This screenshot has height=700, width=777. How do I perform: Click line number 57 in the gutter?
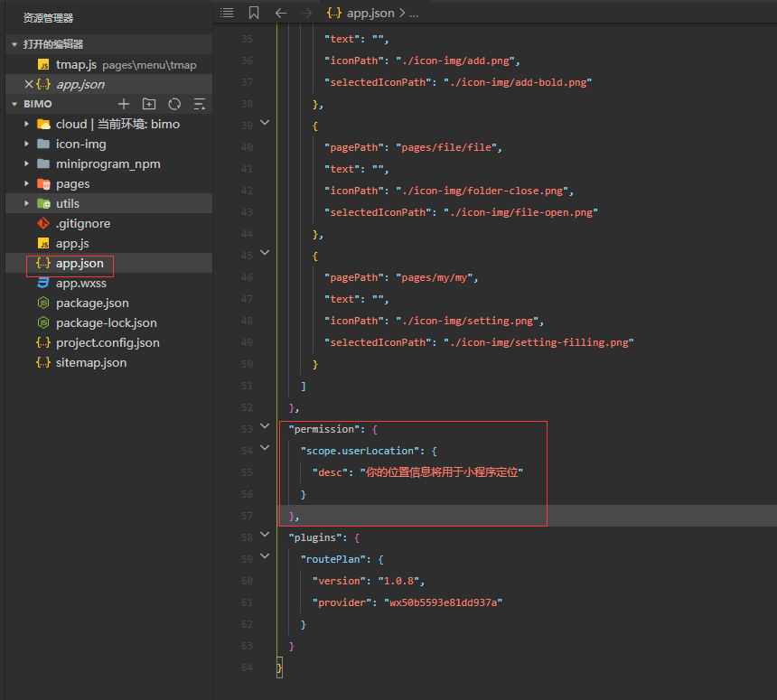pos(247,517)
